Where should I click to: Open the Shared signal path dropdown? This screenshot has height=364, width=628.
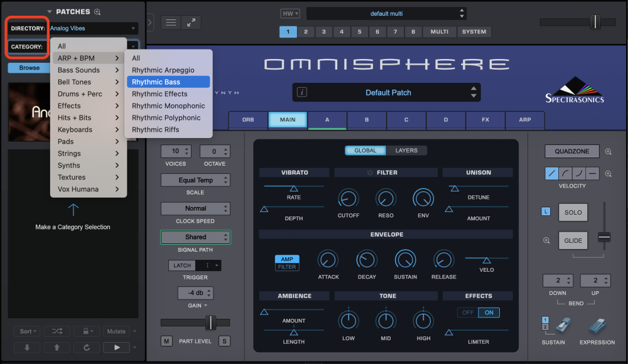(x=195, y=237)
